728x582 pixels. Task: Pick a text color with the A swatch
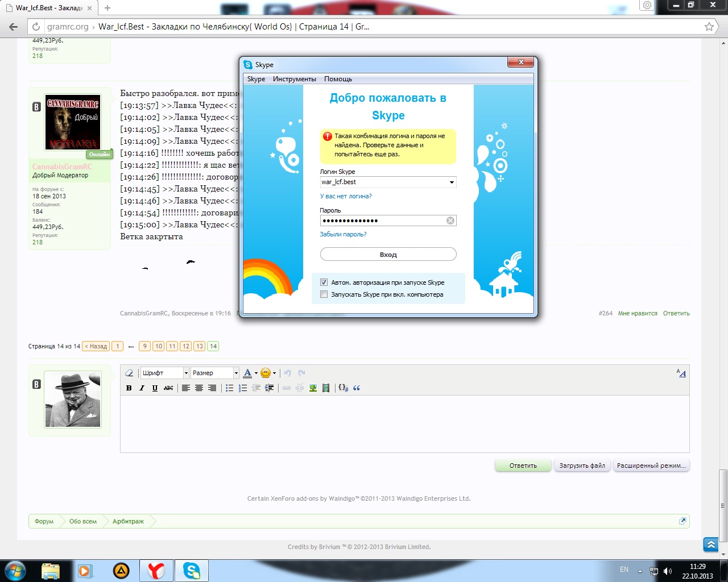(x=247, y=373)
